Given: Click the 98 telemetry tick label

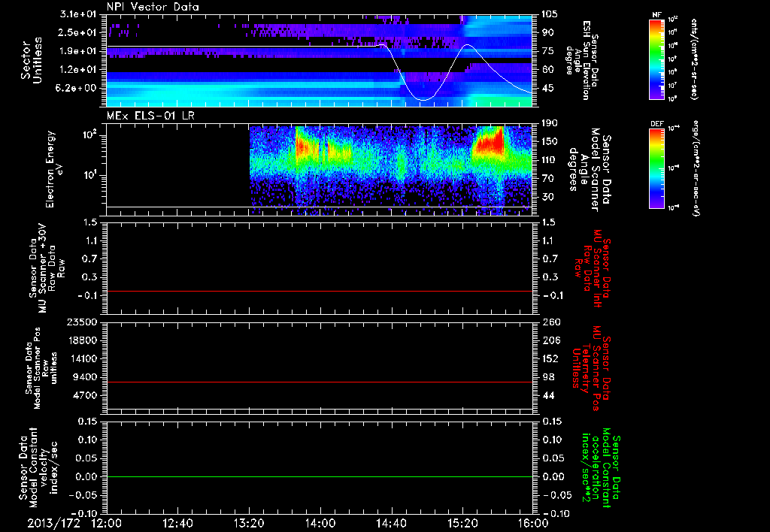Looking at the screenshot, I should tap(550, 377).
